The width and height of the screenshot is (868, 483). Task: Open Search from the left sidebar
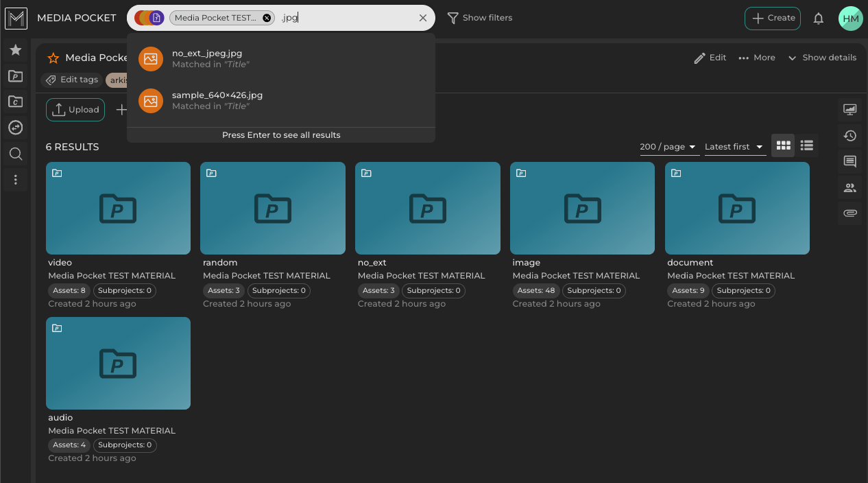(15, 154)
